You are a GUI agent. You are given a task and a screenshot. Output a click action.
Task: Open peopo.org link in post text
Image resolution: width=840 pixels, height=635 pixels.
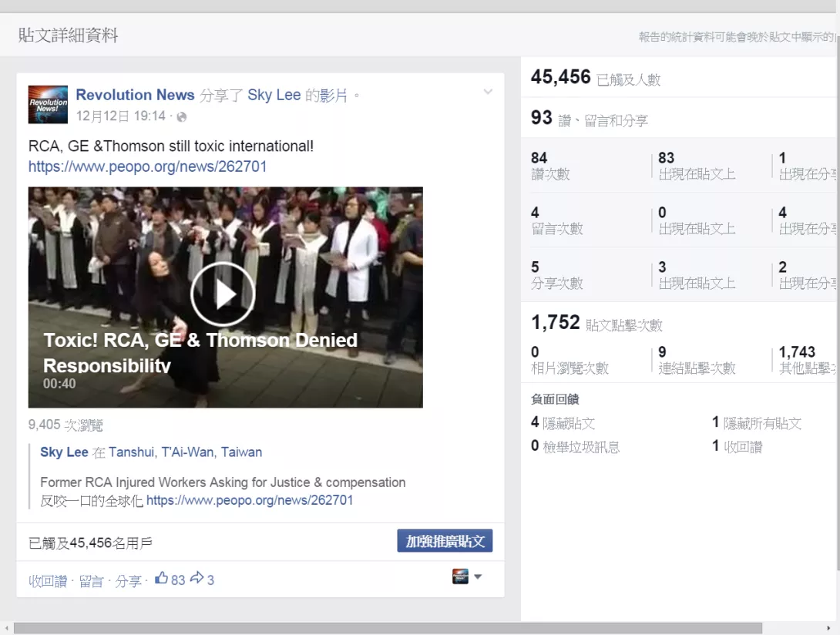pos(147,166)
